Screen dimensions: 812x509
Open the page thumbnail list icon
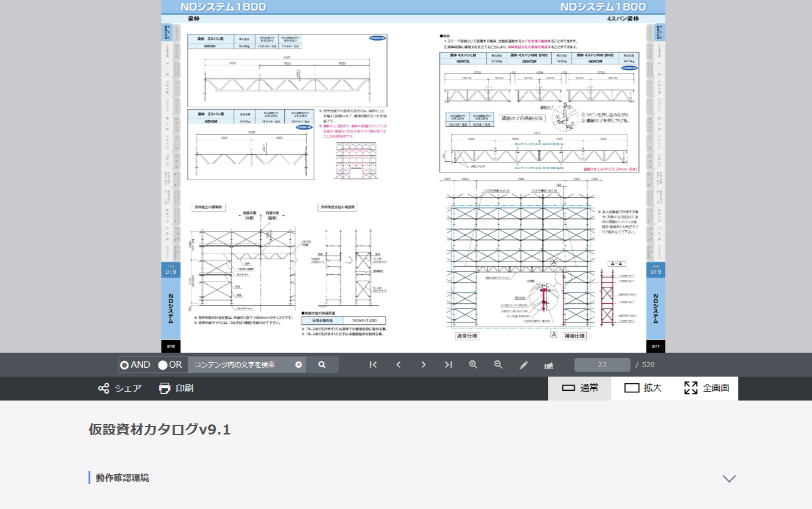coord(549,365)
